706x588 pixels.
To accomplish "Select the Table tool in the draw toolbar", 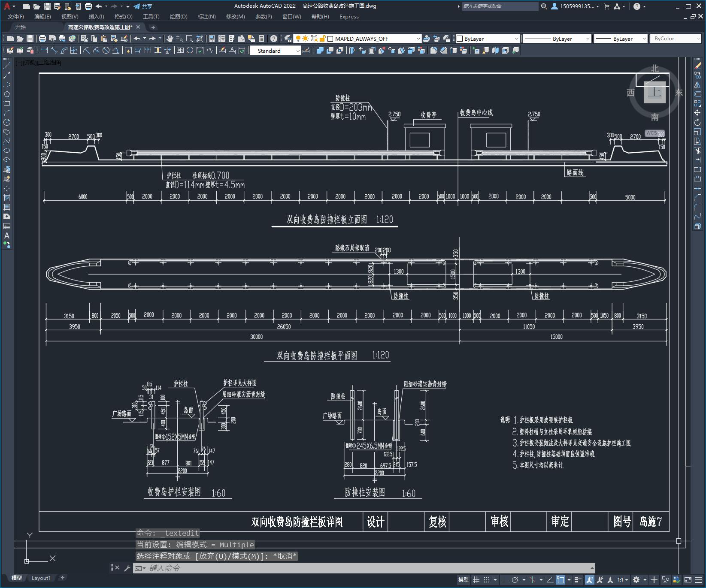I will (7, 226).
